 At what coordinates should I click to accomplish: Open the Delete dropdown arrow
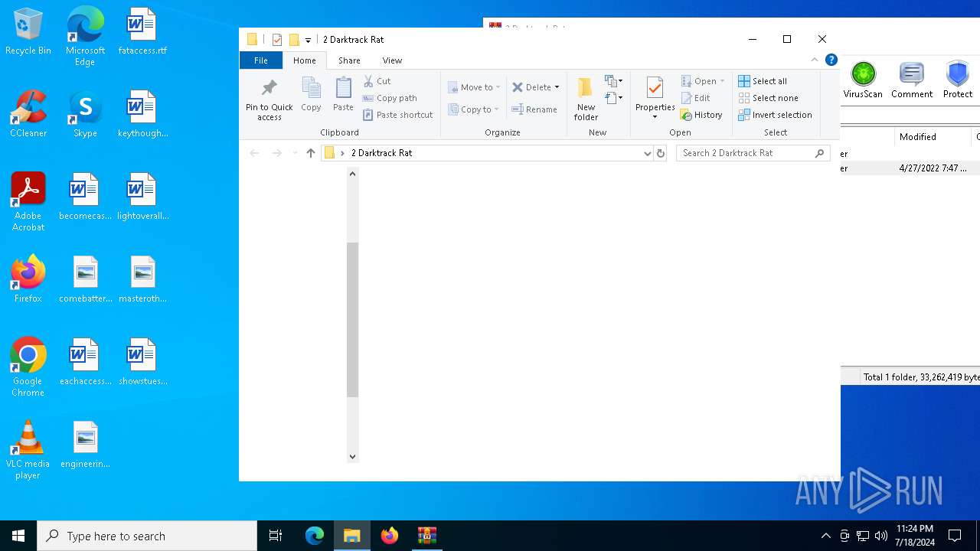557,87
